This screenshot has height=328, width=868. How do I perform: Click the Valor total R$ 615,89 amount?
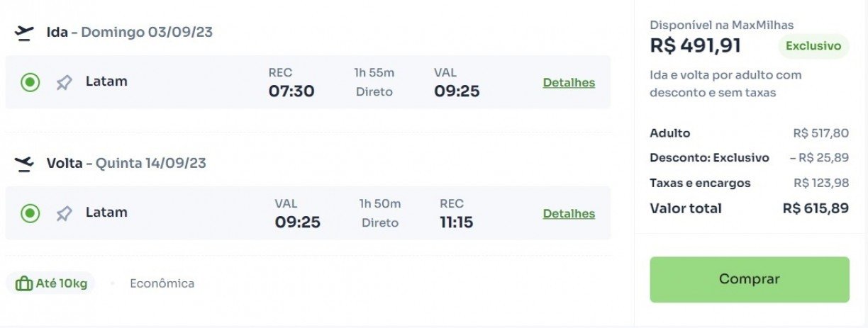(x=816, y=208)
